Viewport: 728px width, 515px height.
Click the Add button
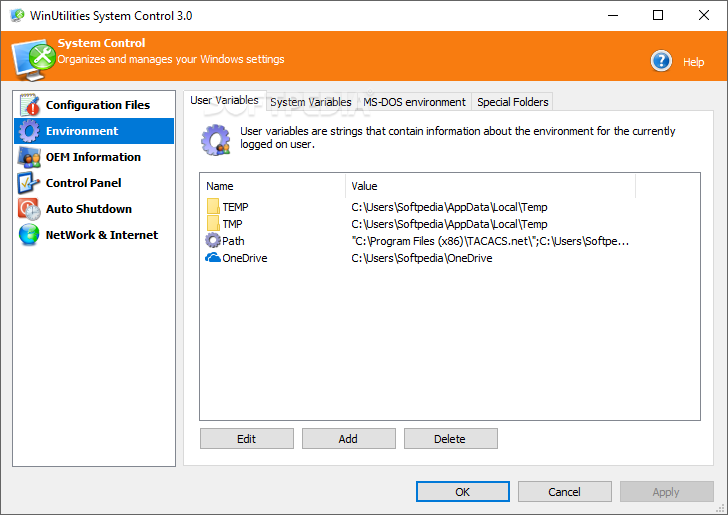click(x=349, y=438)
